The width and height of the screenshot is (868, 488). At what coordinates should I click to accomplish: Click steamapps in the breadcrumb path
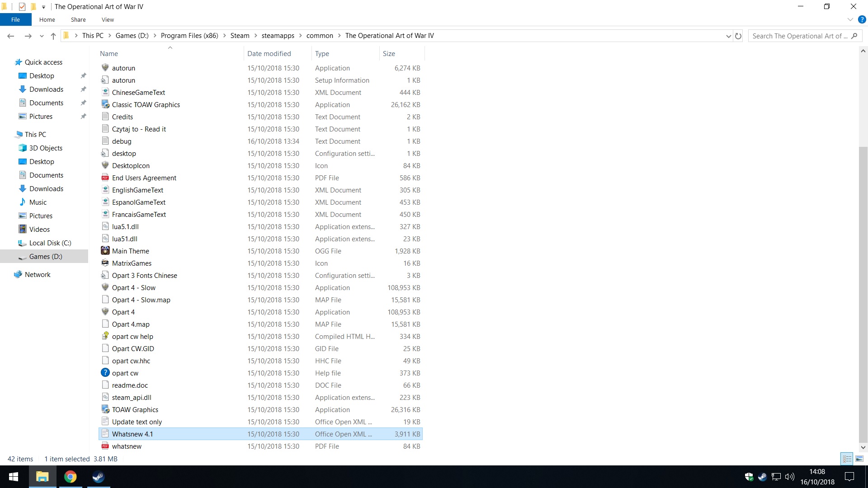pyautogui.click(x=278, y=36)
